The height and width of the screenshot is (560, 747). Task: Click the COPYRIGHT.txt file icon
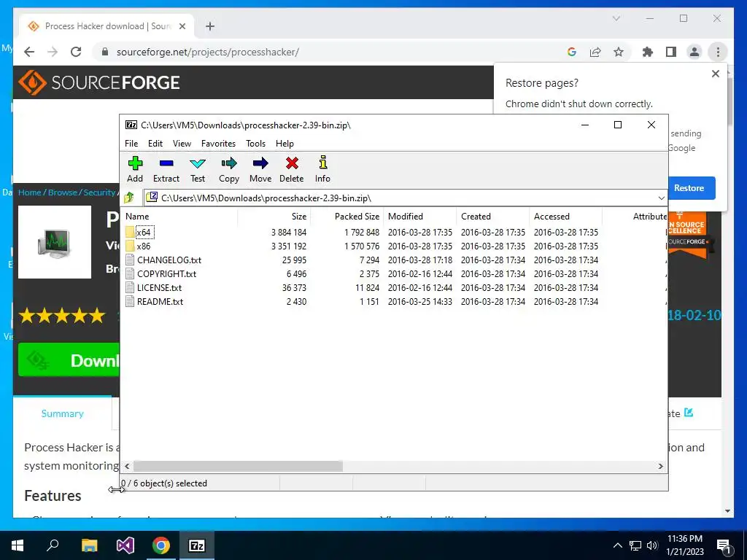tap(130, 274)
